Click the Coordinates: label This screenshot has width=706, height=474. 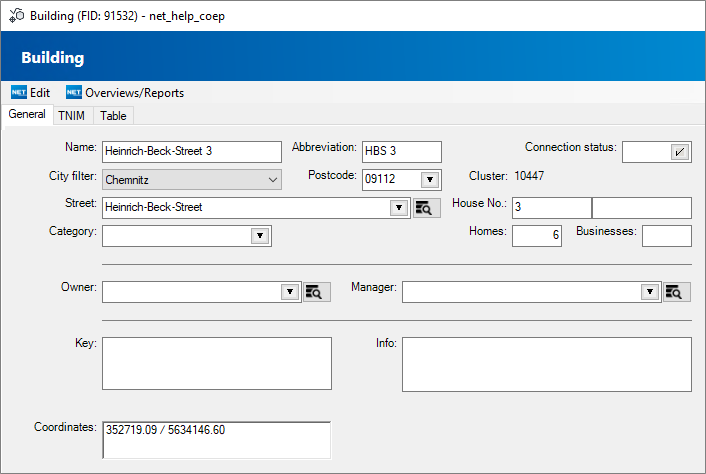click(65, 427)
